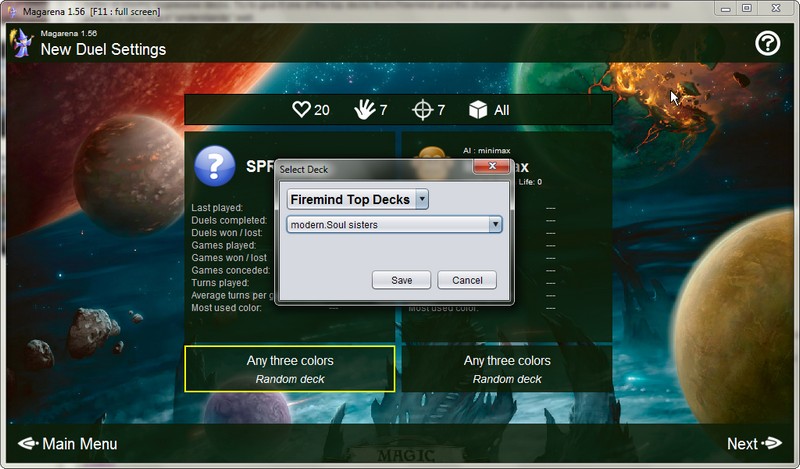
Task: Click the blue question mark player avatar
Action: click(x=215, y=166)
